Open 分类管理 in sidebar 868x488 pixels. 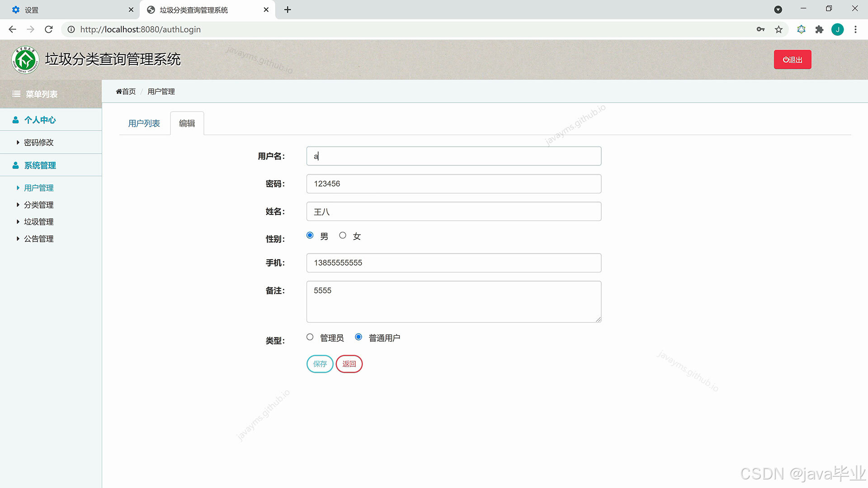coord(39,205)
